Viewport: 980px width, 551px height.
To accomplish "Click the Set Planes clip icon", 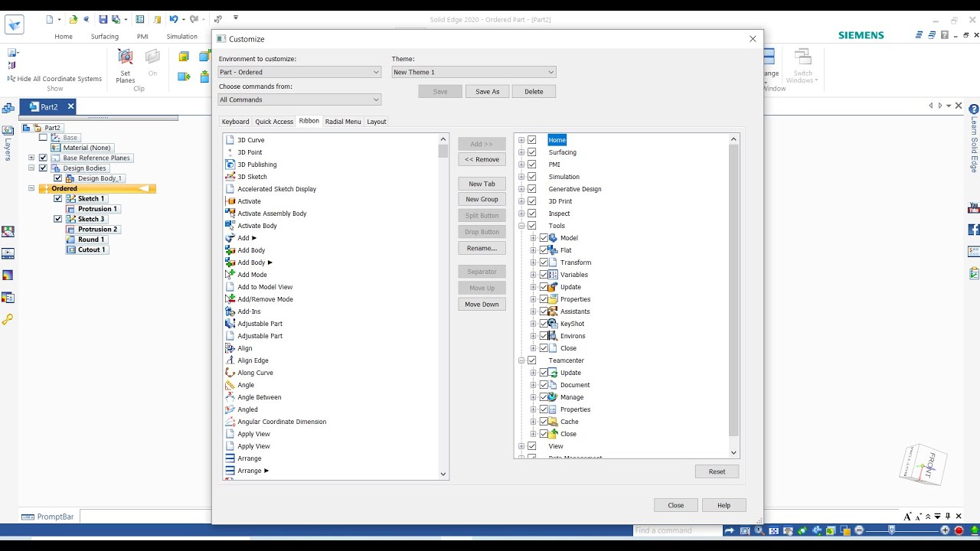I will pyautogui.click(x=125, y=57).
